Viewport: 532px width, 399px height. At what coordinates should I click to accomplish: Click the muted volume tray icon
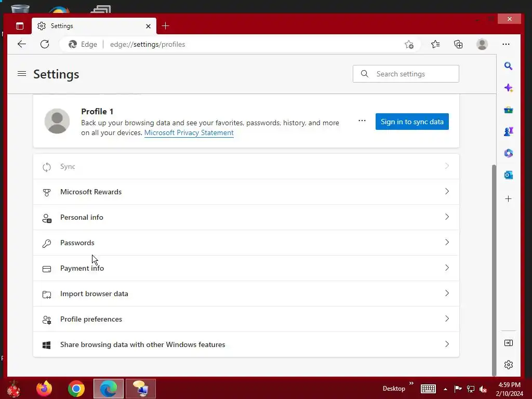483,389
